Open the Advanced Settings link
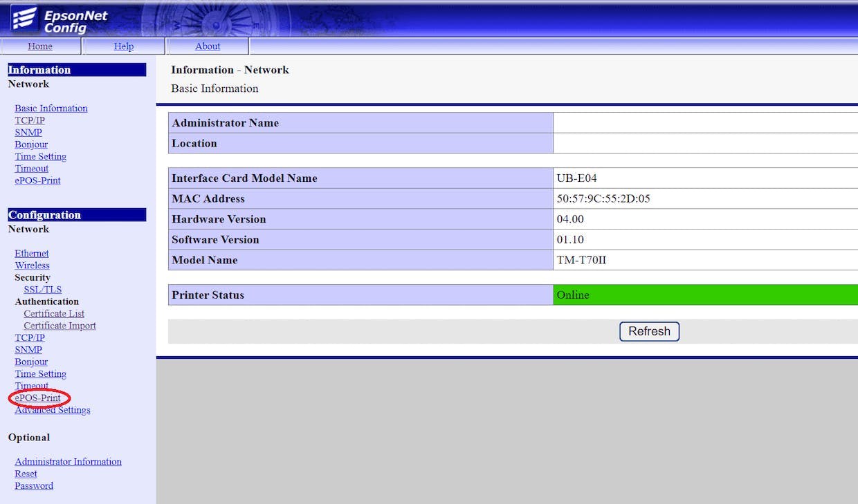858x504 pixels. coord(53,410)
